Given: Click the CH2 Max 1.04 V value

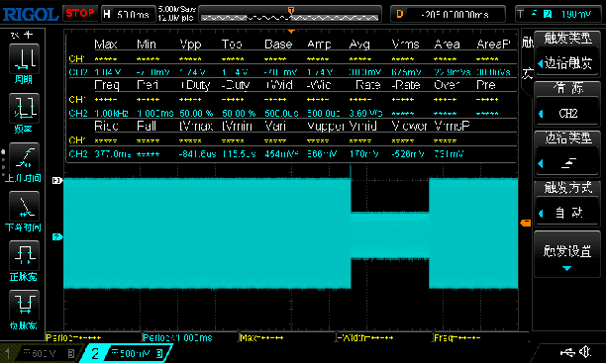Looking at the screenshot, I should point(108,72).
